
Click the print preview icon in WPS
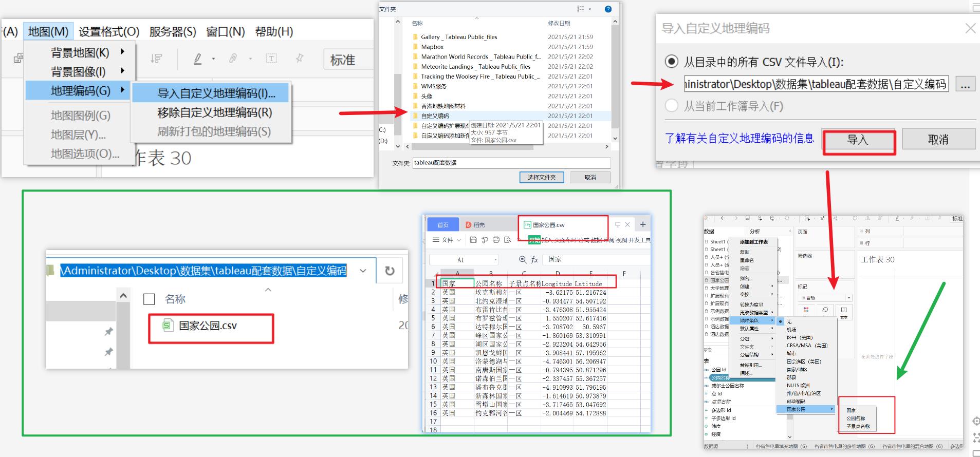[508, 240]
